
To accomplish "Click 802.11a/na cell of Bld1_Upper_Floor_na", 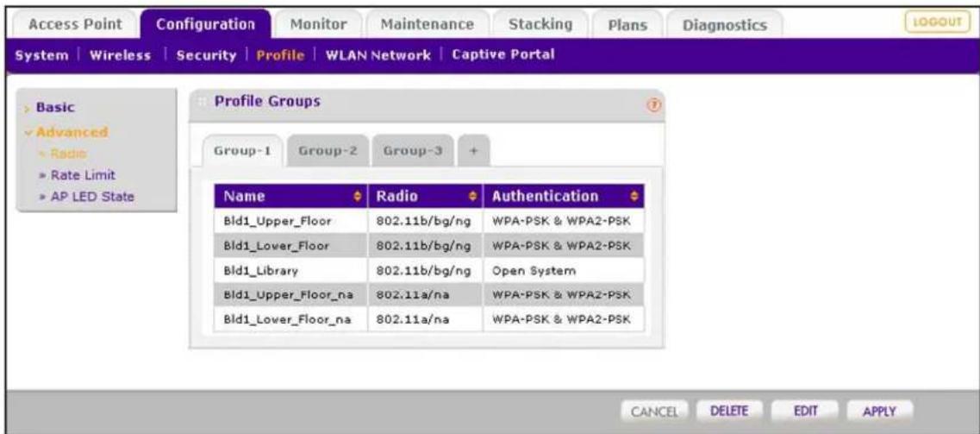I will point(425,294).
